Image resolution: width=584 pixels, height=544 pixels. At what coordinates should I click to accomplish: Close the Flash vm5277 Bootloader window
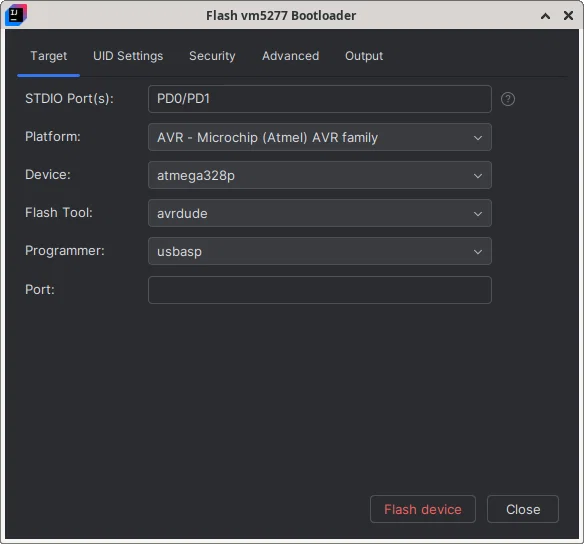[x=568, y=15]
